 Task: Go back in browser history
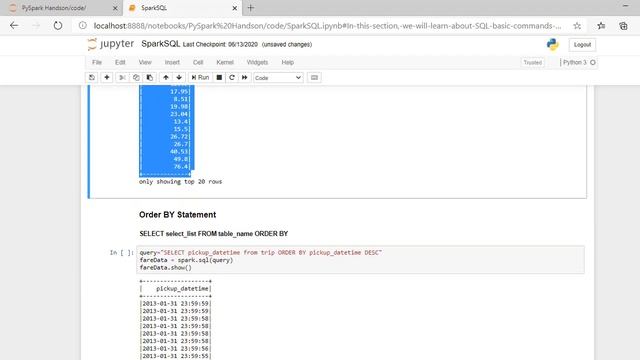click(x=14, y=26)
